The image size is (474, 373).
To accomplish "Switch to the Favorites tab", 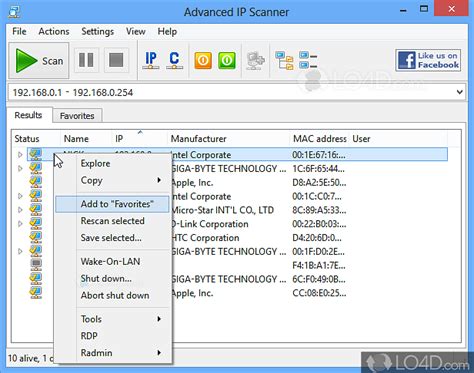I will [77, 116].
